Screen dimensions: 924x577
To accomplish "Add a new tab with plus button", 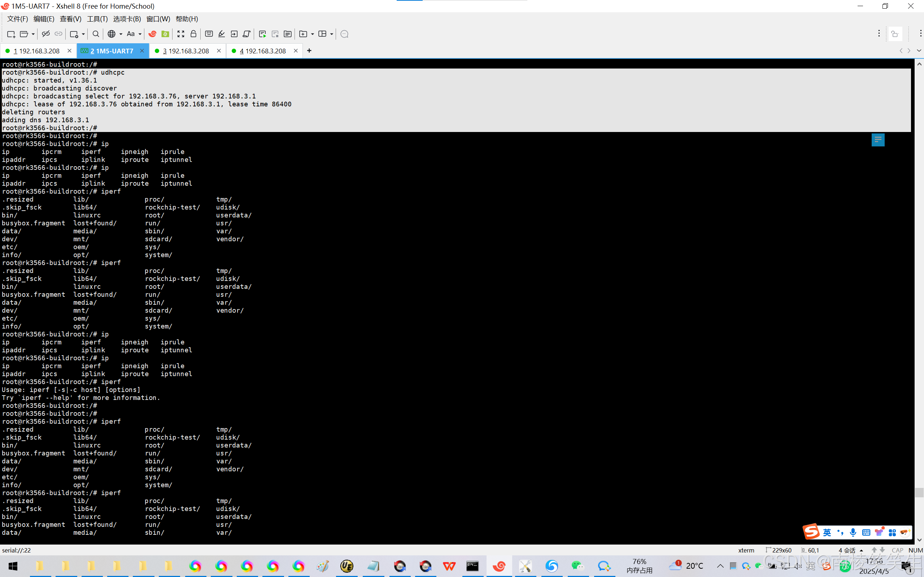I will coord(309,51).
